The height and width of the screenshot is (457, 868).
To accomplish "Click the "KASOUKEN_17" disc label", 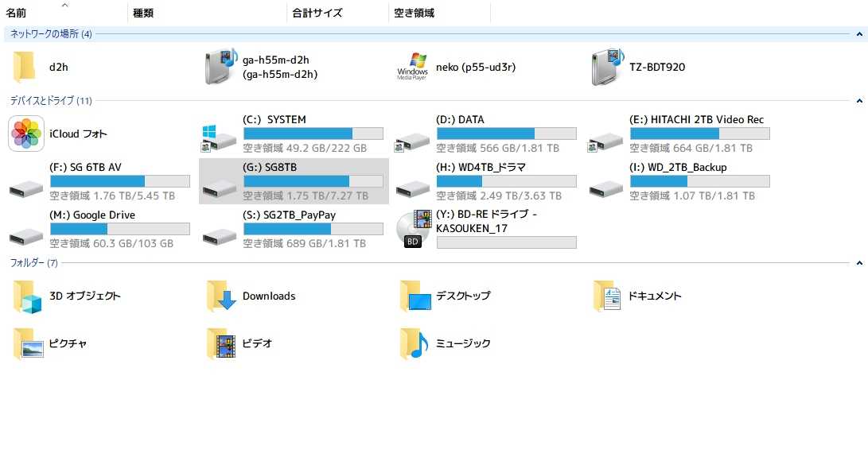I will tap(472, 229).
